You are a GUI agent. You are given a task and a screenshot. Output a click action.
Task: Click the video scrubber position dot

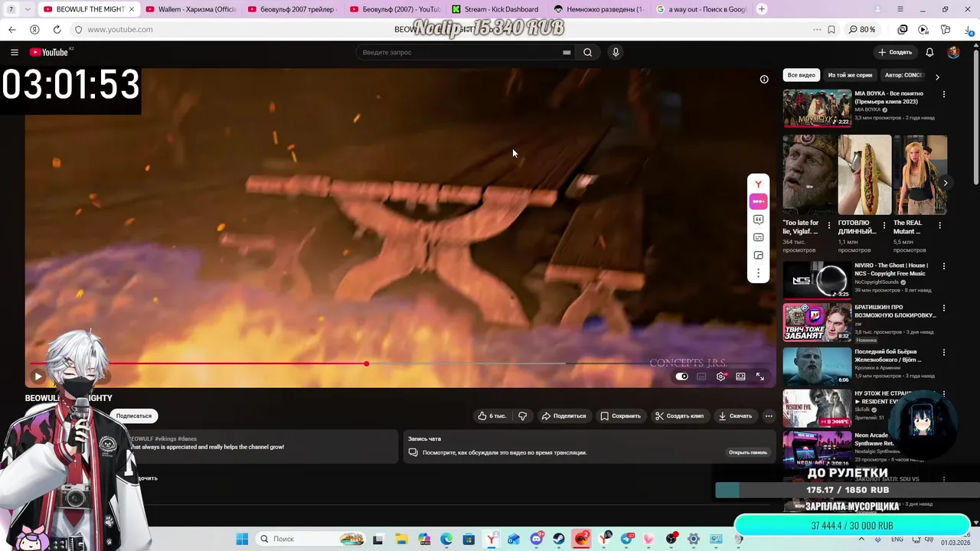[367, 364]
